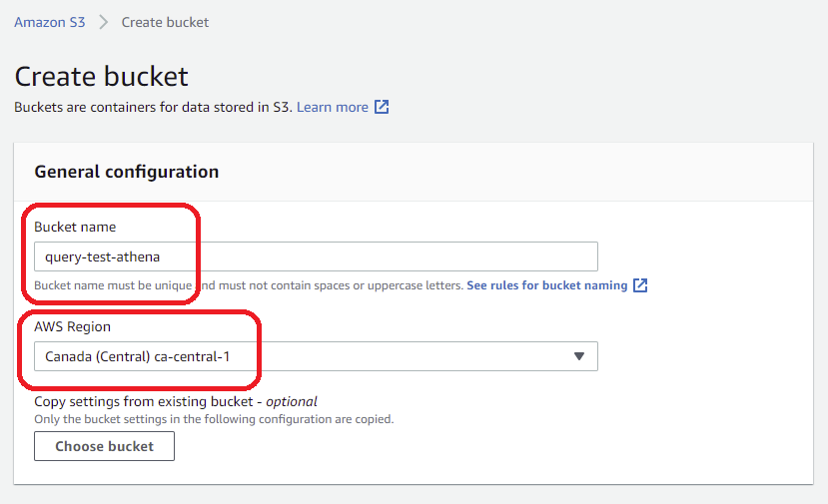The width and height of the screenshot is (828, 504).
Task: Click 'Buckets are containers' description text
Action: click(x=153, y=107)
